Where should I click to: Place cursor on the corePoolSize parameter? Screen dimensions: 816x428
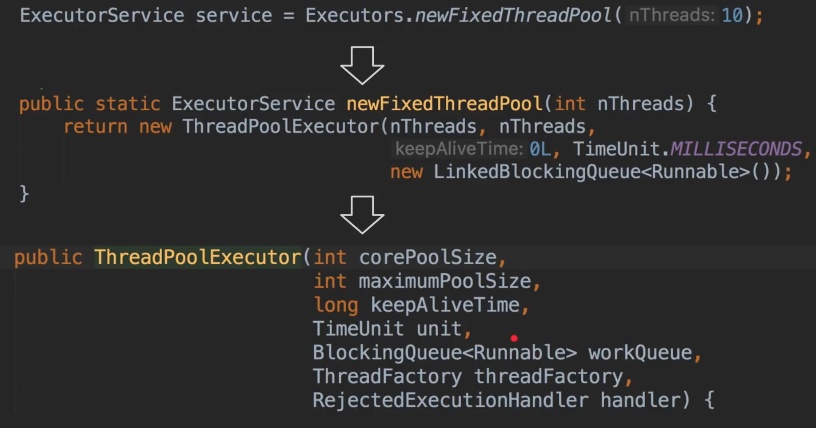[x=427, y=257]
